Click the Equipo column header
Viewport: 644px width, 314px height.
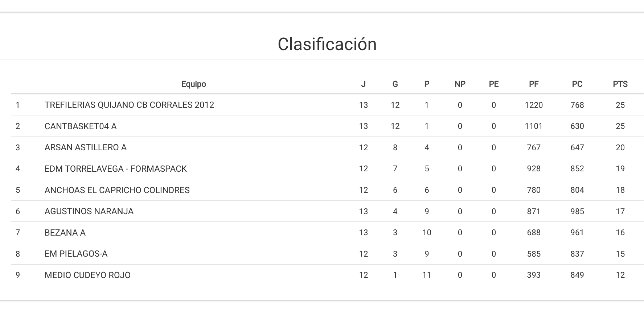(193, 84)
